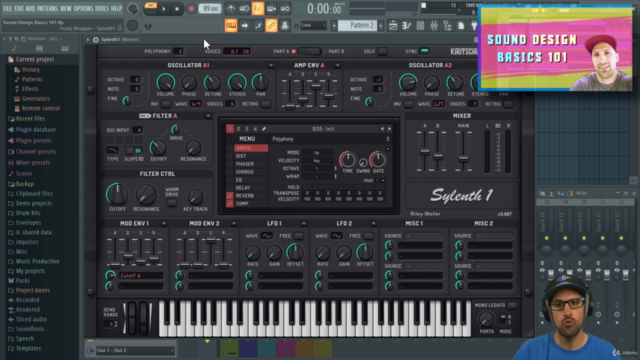The height and width of the screenshot is (360, 640).
Task: Toggle the loop recording icon
Action: click(285, 9)
